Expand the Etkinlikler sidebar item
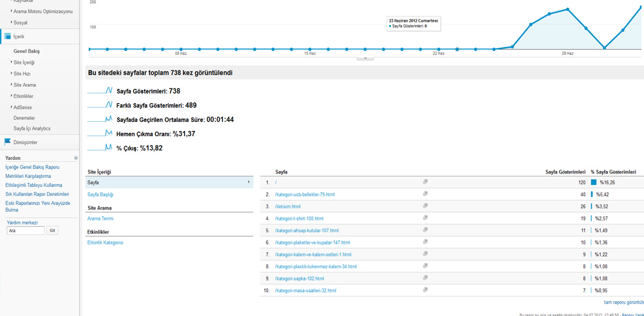The width and height of the screenshot is (644, 316). 21,96
